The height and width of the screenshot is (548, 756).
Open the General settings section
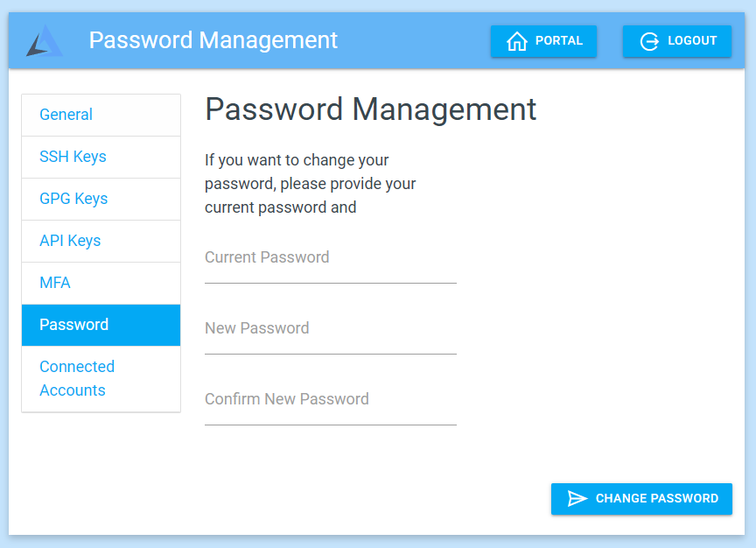[x=66, y=115]
